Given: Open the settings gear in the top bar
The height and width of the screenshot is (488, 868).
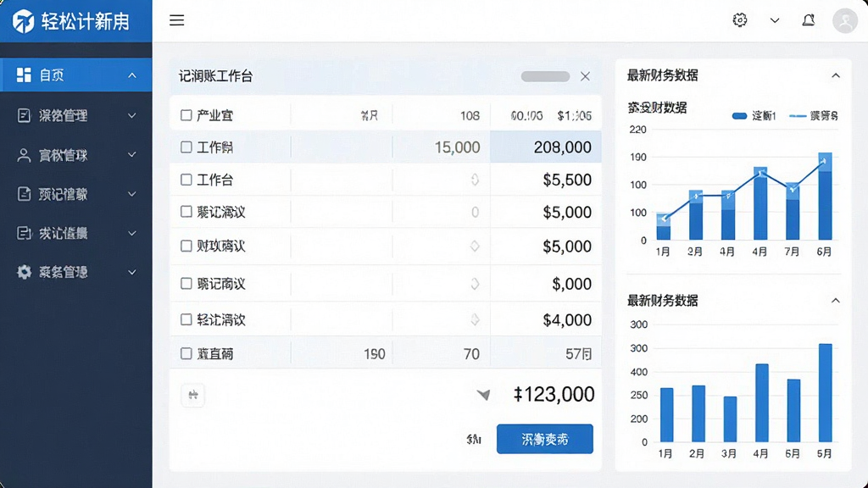Looking at the screenshot, I should (739, 20).
